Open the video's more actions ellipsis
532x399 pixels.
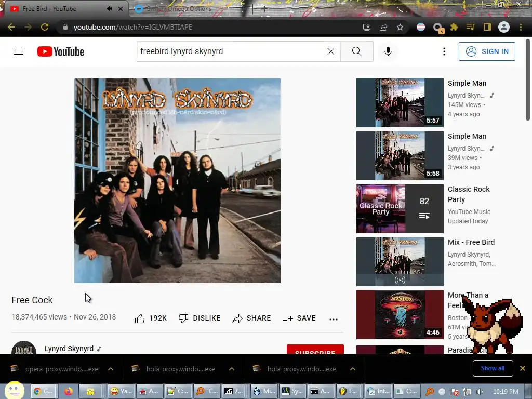[x=334, y=319]
